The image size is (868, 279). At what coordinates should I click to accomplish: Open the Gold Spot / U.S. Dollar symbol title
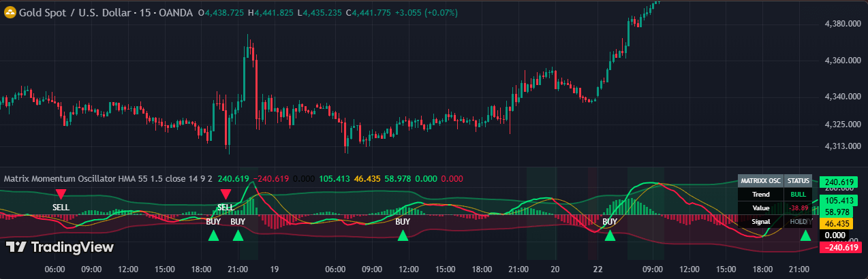[74, 13]
